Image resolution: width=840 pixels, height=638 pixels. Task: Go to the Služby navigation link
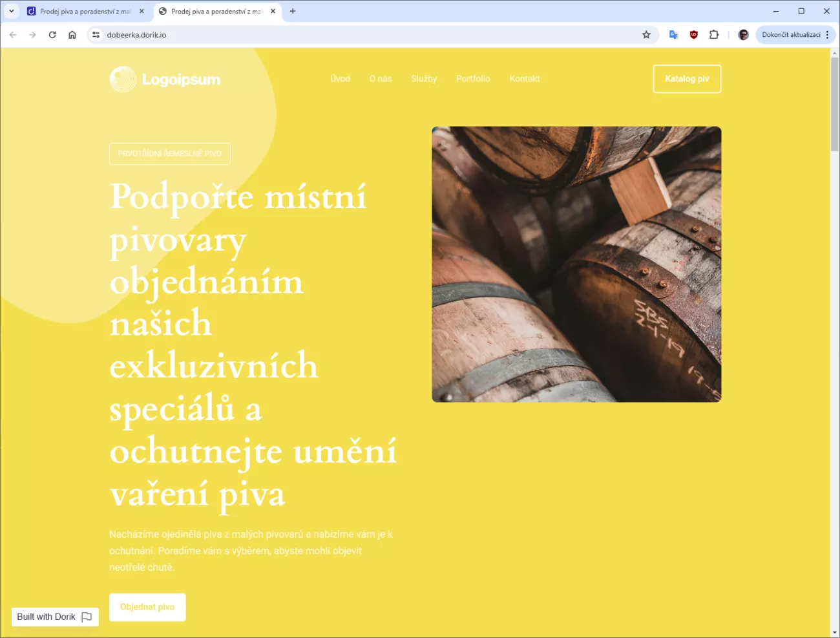coord(424,79)
